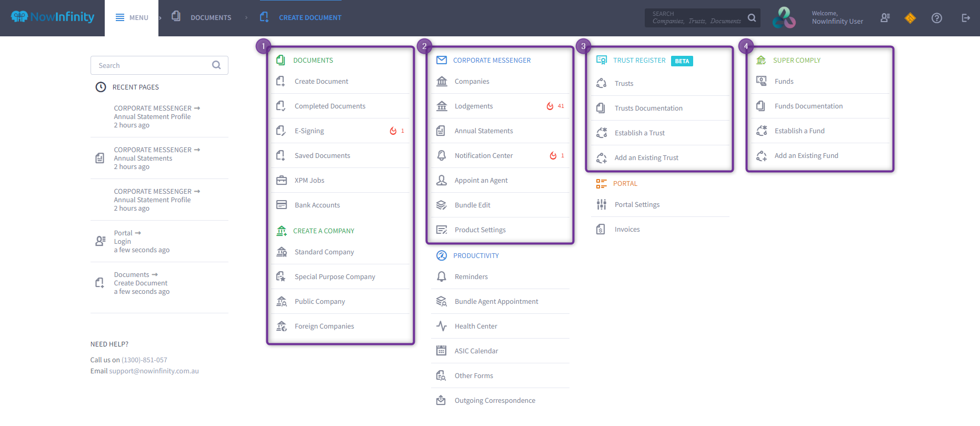The image size is (980, 426).
Task: Toggle the MENU hamburger button
Action: click(132, 18)
